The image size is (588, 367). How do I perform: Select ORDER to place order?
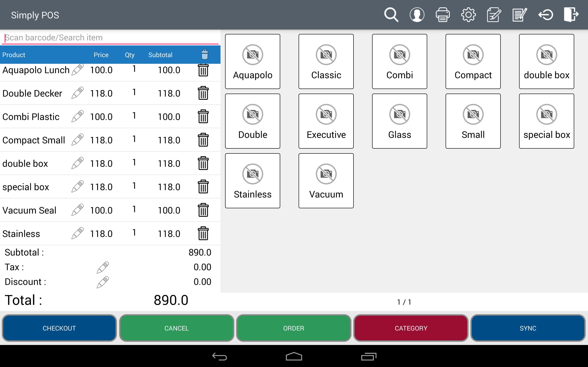click(x=294, y=328)
